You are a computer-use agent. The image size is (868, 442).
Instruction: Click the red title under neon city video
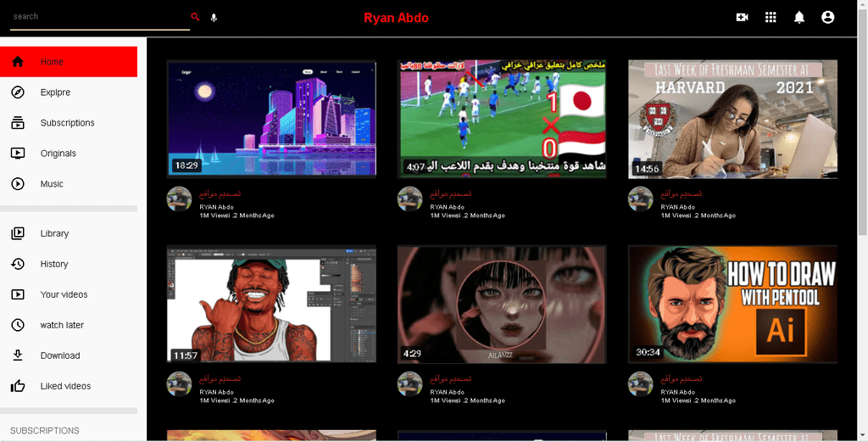click(220, 194)
